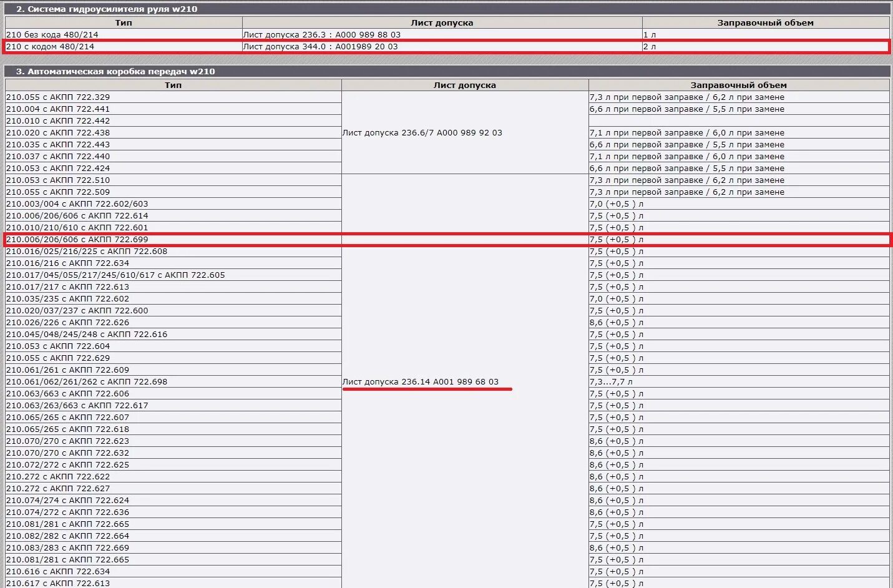Click volume '2 л' in power steering table

(x=650, y=46)
